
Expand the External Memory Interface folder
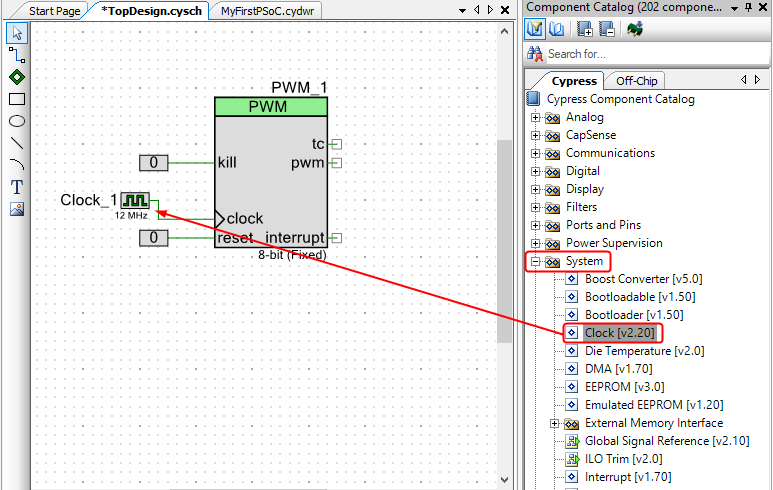coord(555,423)
